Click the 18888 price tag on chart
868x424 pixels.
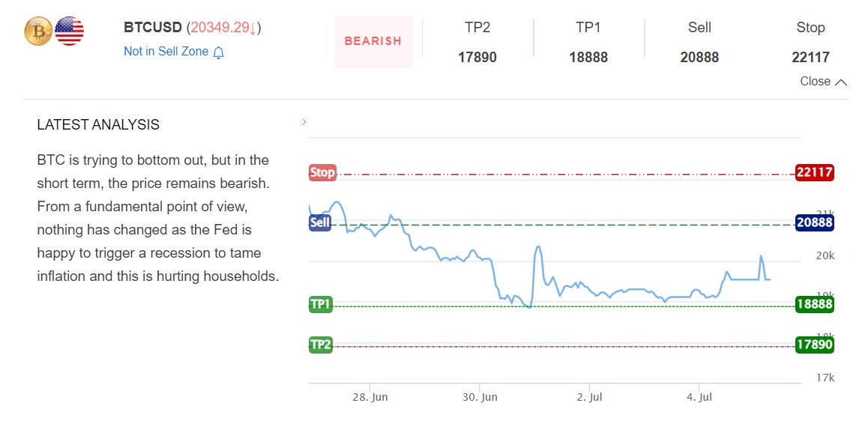(x=814, y=304)
